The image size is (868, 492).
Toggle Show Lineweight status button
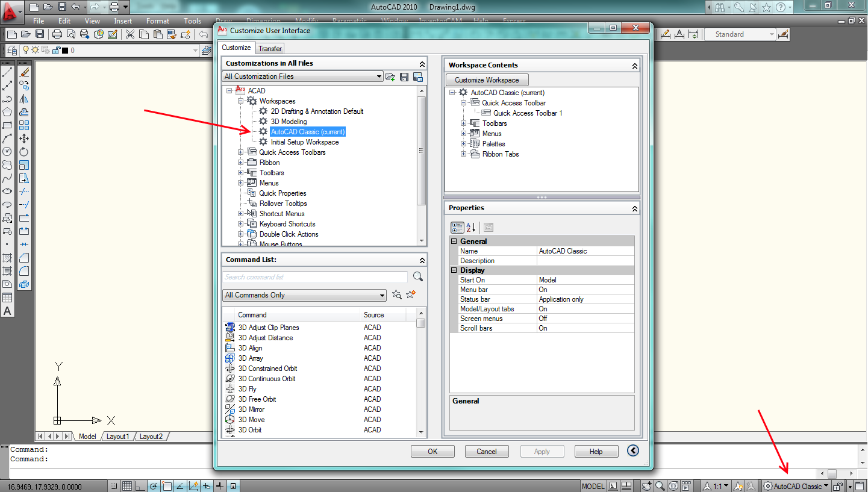(x=220, y=486)
